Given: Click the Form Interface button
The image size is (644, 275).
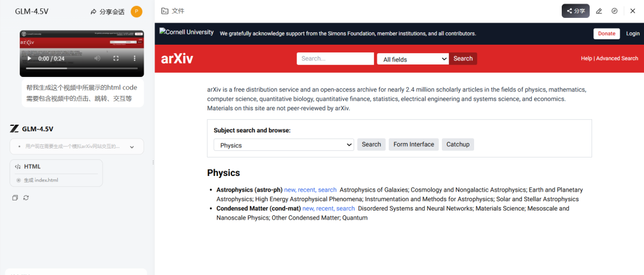Looking at the screenshot, I should 414,144.
